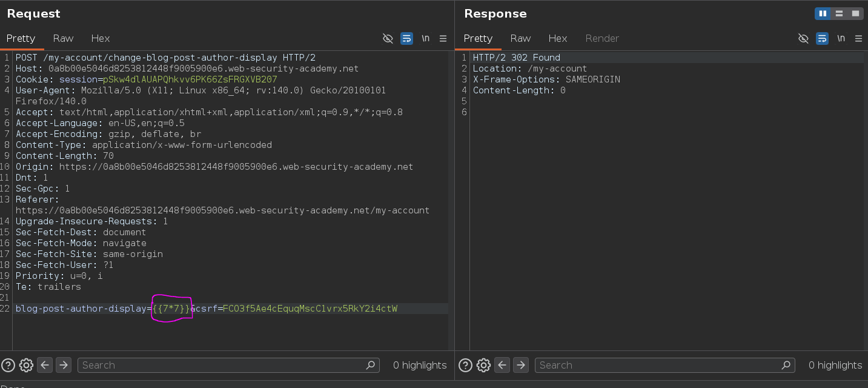The height and width of the screenshot is (388, 868).
Task: Click the Origin header line
Action: pyautogui.click(x=214, y=167)
